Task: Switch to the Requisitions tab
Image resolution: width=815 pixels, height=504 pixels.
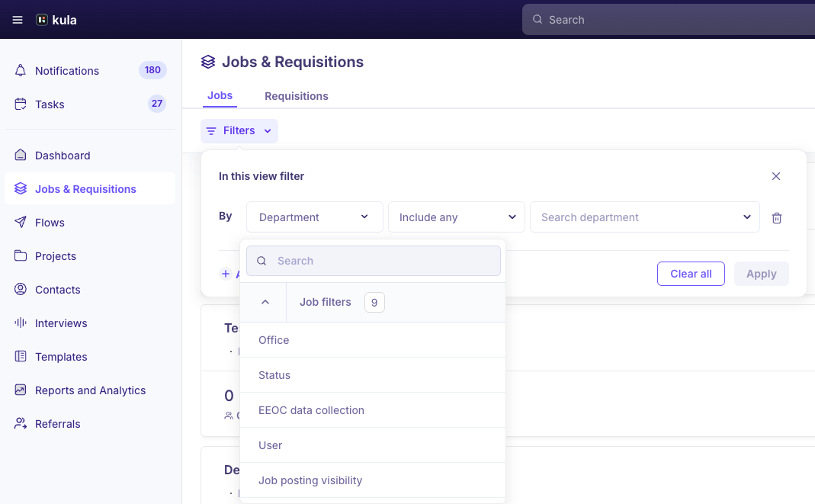Action: click(x=297, y=96)
